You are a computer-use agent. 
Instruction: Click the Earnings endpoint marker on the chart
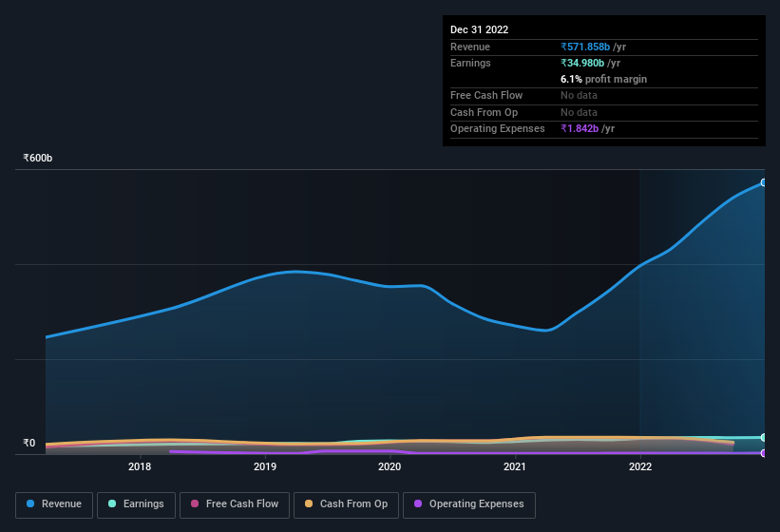pyautogui.click(x=764, y=438)
